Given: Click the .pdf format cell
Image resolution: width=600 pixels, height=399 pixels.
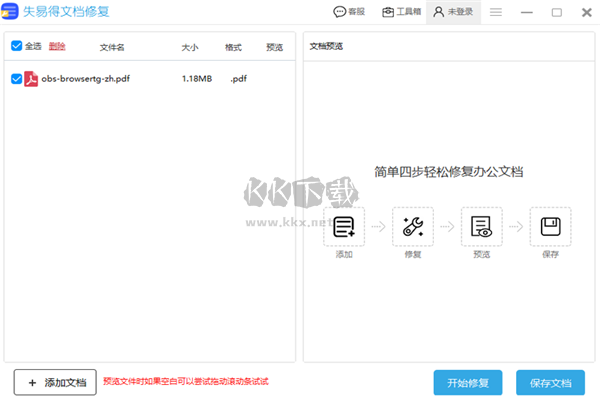Looking at the screenshot, I should click(x=238, y=79).
